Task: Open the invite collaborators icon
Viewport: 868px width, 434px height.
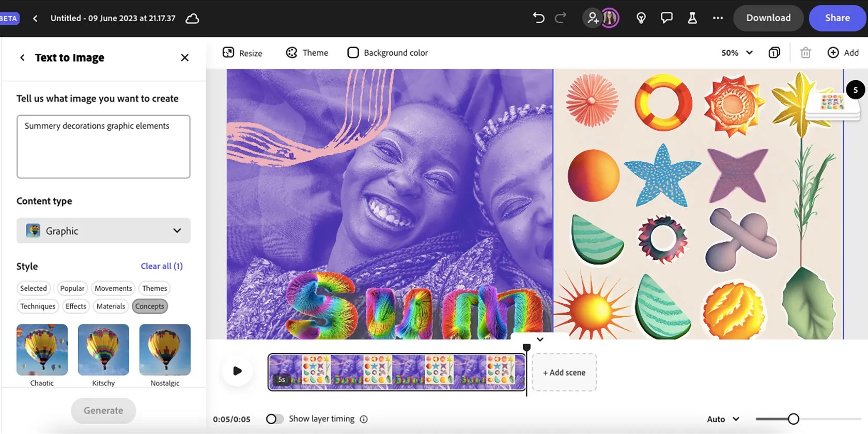Action: coord(593,18)
